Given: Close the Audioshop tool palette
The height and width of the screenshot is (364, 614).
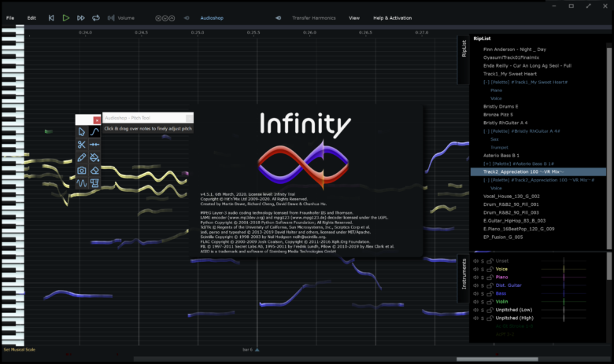Looking at the screenshot, I should pyautogui.click(x=97, y=120).
